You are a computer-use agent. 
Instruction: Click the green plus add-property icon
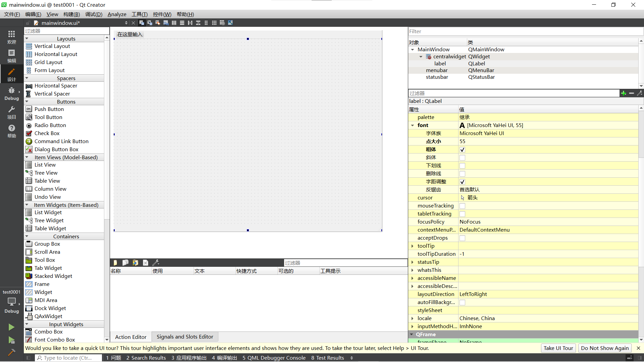pos(623,93)
